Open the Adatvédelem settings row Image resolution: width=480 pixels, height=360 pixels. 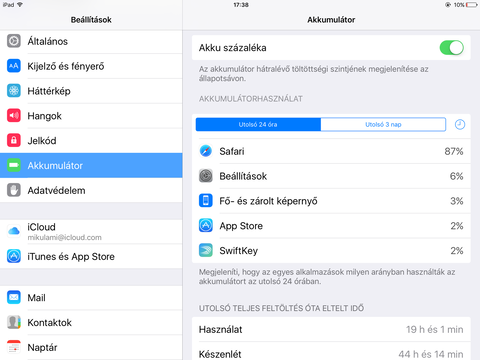click(91, 190)
